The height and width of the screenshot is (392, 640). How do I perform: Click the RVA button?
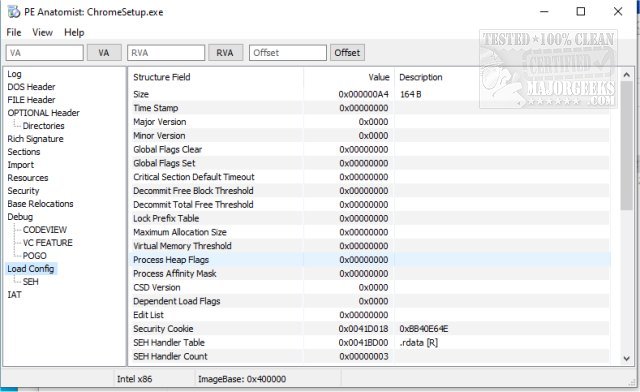point(225,53)
